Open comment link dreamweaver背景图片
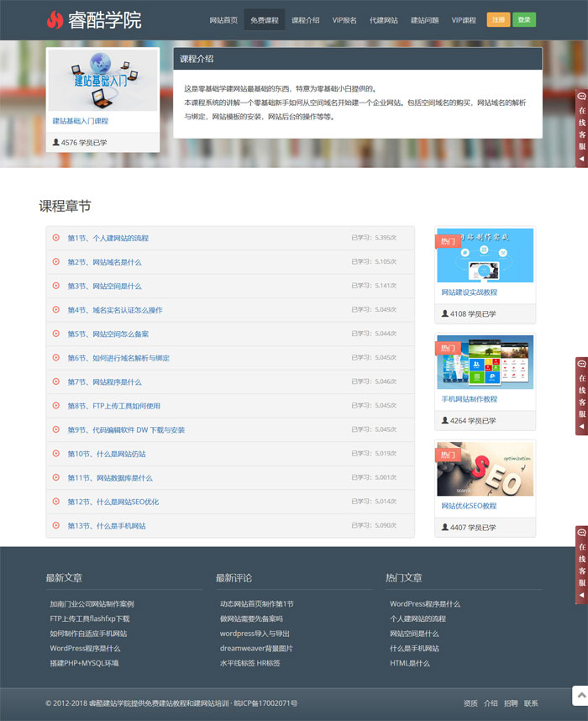This screenshot has height=721, width=588. [256, 648]
